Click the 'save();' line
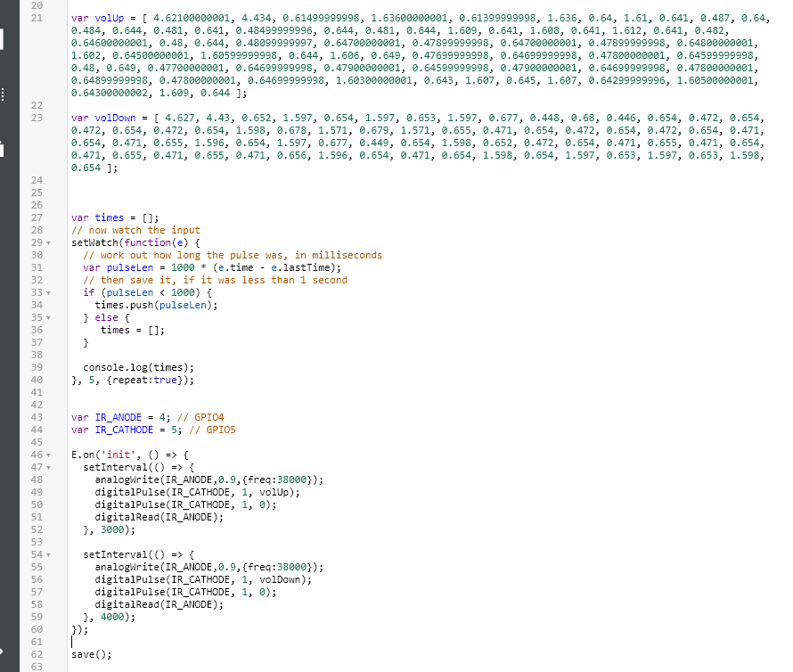 pos(92,655)
